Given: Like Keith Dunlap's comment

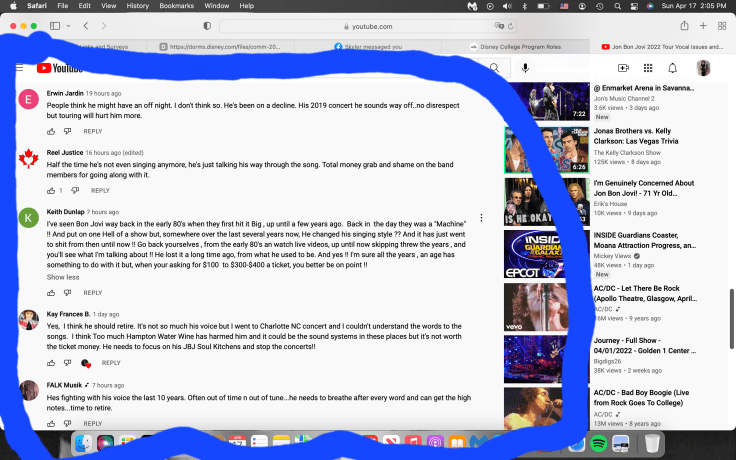Looking at the screenshot, I should 52,293.
